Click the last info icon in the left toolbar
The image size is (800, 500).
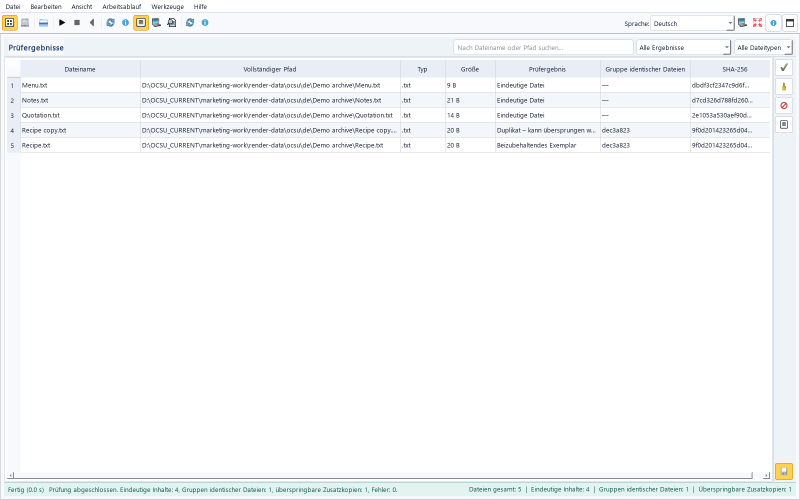pyautogui.click(x=205, y=22)
